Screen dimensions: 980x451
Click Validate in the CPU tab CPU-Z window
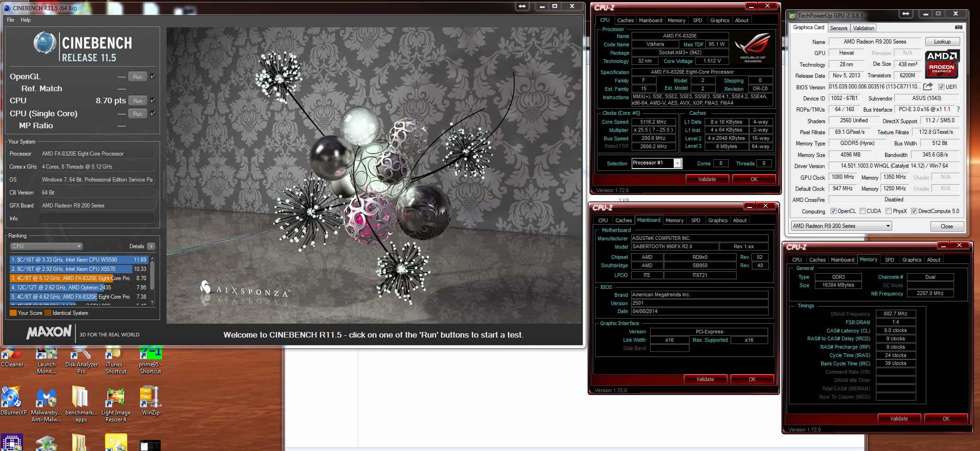coord(707,179)
